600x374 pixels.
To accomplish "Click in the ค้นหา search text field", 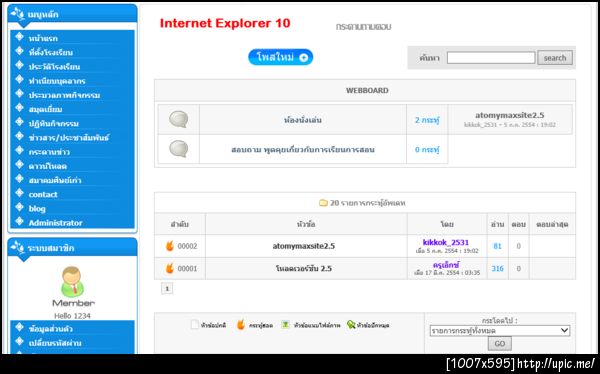I will [x=491, y=58].
